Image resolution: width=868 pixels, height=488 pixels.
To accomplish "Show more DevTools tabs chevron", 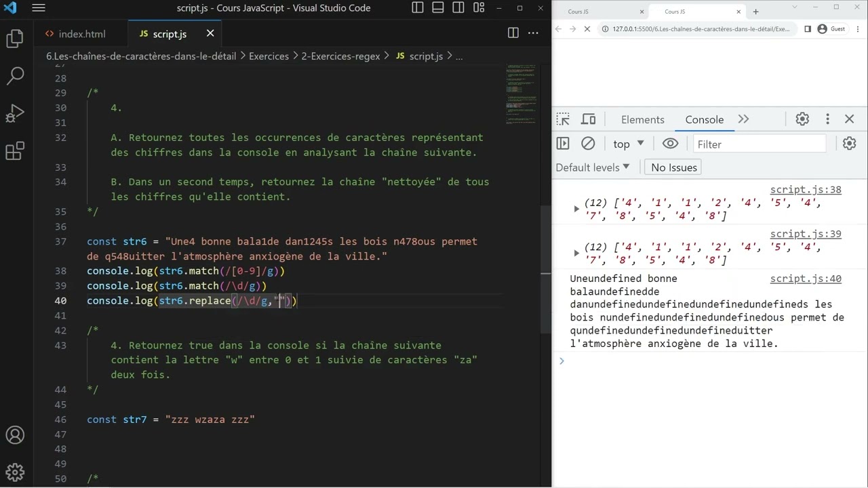I will 743,119.
